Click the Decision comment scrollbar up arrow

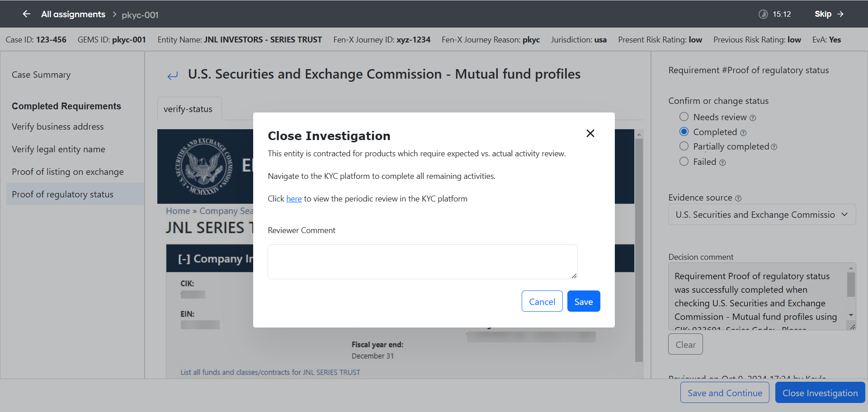851,268
